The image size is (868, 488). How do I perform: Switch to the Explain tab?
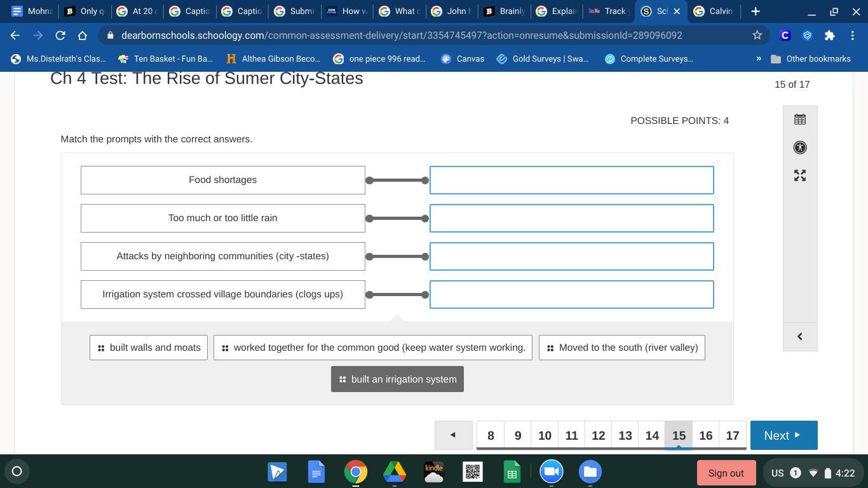(557, 11)
